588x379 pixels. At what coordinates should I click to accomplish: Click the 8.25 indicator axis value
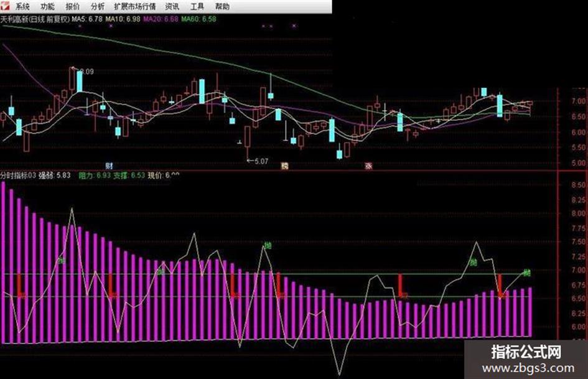pos(578,200)
